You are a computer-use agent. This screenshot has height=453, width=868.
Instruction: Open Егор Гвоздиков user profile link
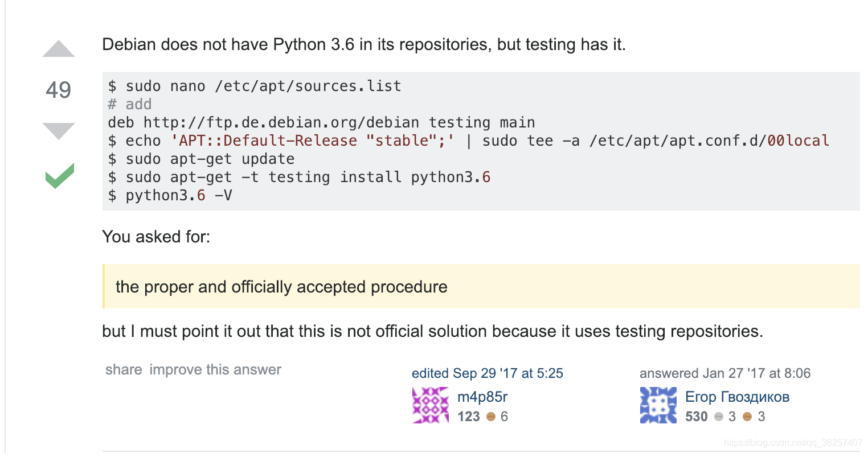point(738,397)
